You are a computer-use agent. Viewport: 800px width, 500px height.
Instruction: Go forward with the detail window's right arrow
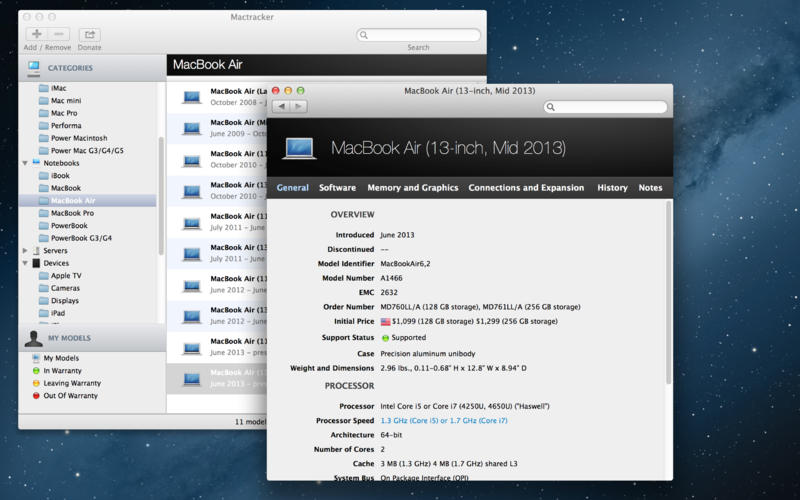pyautogui.click(x=298, y=106)
